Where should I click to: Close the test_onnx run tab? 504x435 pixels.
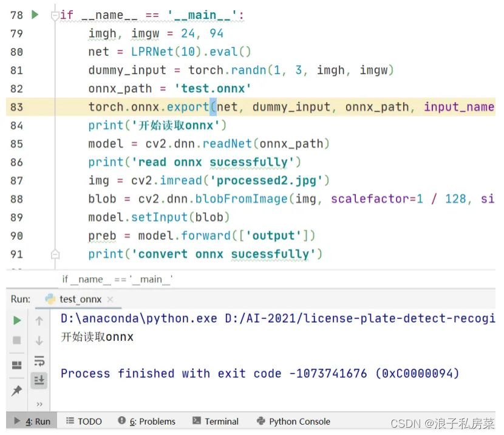pyautogui.click(x=110, y=300)
